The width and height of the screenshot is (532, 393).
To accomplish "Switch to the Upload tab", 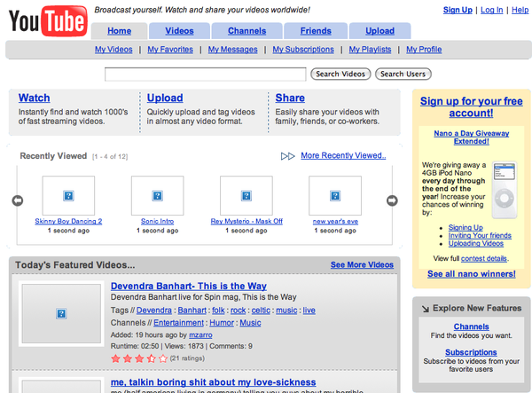I will (380, 31).
